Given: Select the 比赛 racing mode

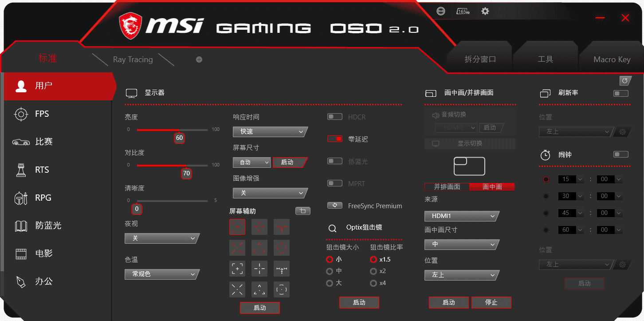Looking at the screenshot, I should point(58,142).
